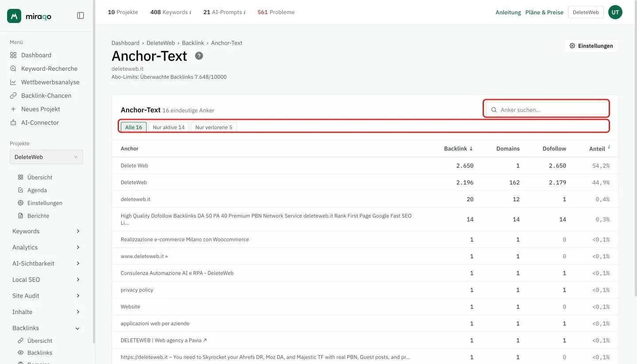Click the Anker suchen search field
This screenshot has height=364, width=637.
[x=547, y=110]
